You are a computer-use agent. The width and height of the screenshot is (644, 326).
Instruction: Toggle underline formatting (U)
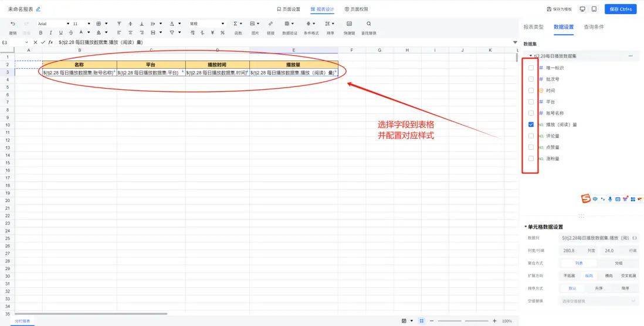point(61,32)
